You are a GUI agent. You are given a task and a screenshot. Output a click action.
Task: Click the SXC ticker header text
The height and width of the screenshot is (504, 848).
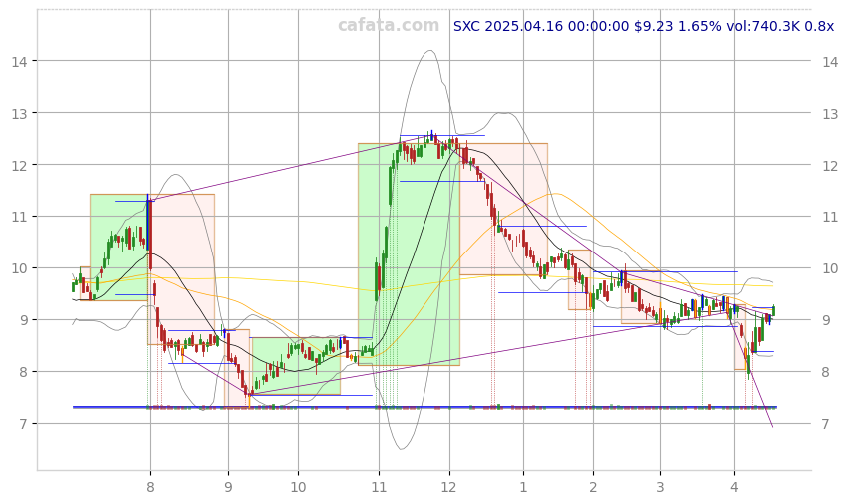click(643, 25)
